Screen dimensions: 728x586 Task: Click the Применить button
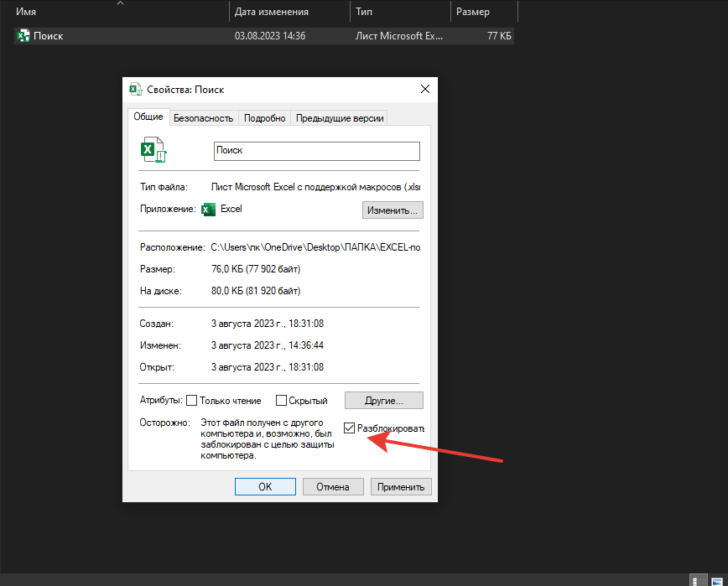401,487
